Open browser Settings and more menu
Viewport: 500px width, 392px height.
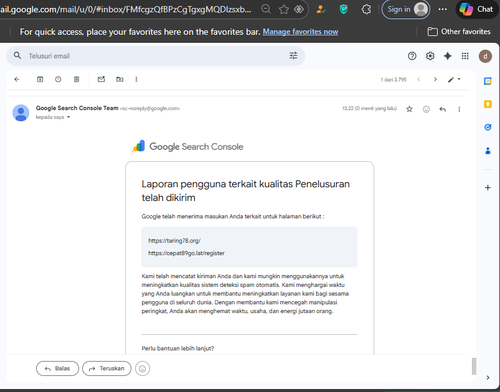[443, 9]
